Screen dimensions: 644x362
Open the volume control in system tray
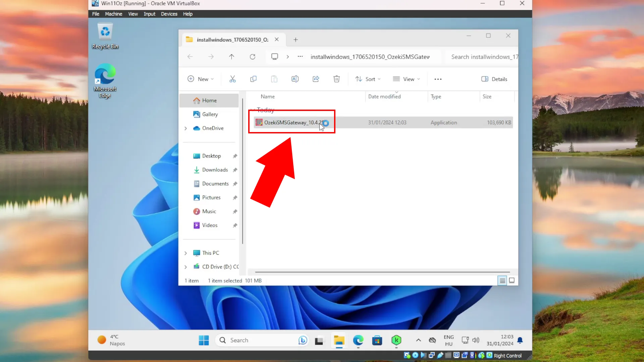[476, 340]
